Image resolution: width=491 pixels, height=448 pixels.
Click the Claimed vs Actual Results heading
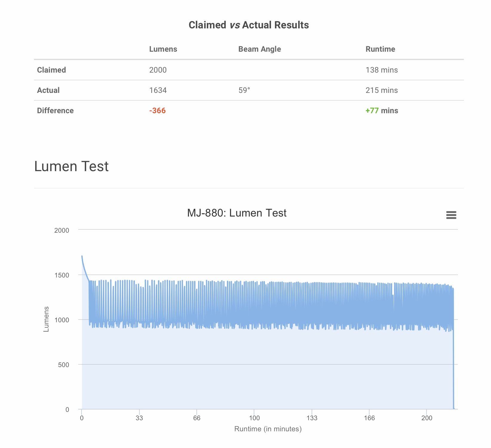249,25
